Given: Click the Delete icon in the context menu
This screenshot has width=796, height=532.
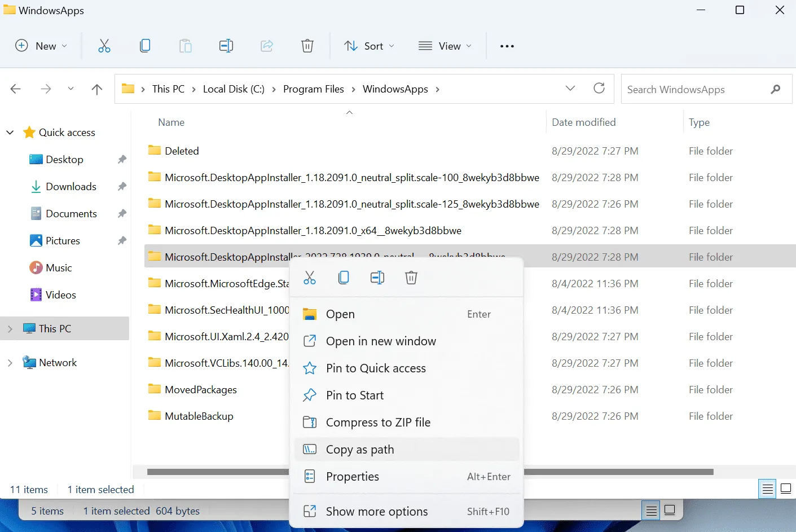Looking at the screenshot, I should click(411, 278).
